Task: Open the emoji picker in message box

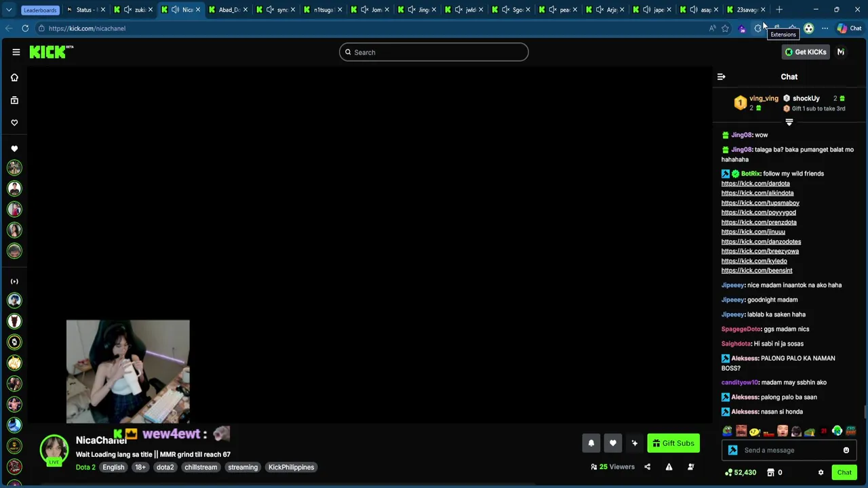Action: (x=846, y=450)
